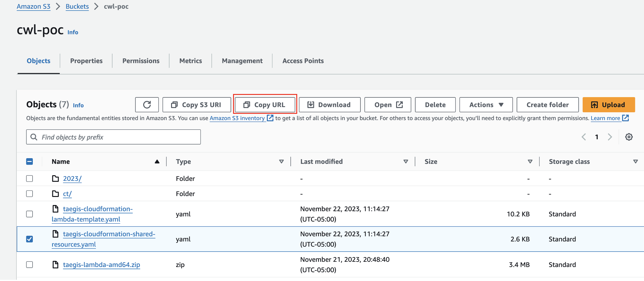644x281 pixels.
Task: Select taegis-cloudformation-lambda-template.yaml checkbox
Action: pyautogui.click(x=29, y=214)
